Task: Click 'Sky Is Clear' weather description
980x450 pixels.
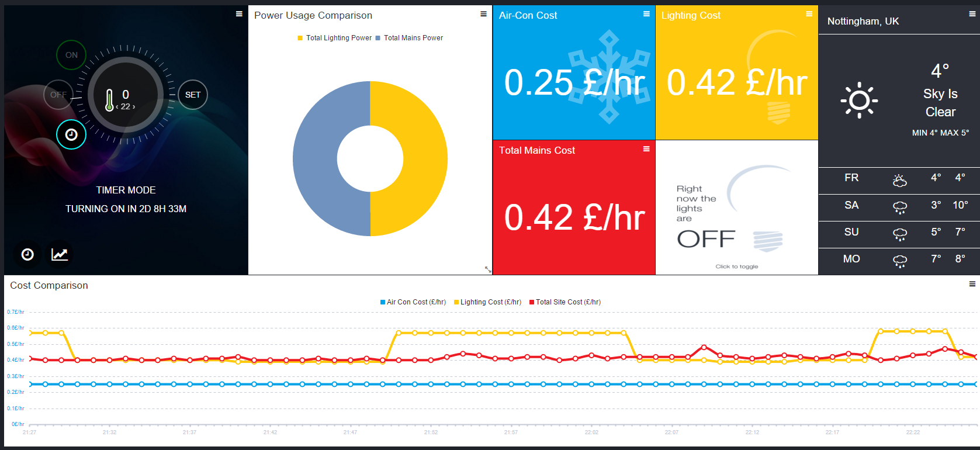Action: pos(940,103)
